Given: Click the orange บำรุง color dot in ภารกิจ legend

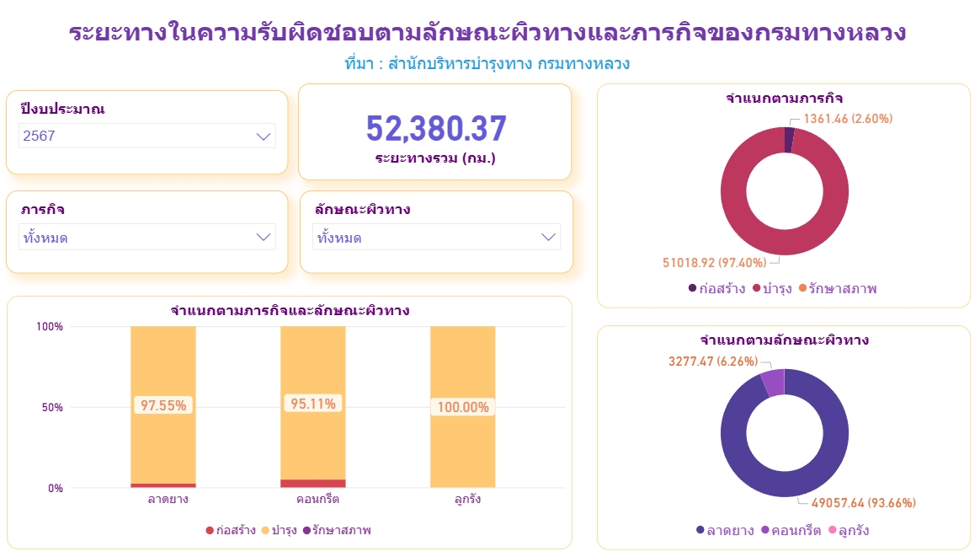Looking at the screenshot, I should (757, 287).
